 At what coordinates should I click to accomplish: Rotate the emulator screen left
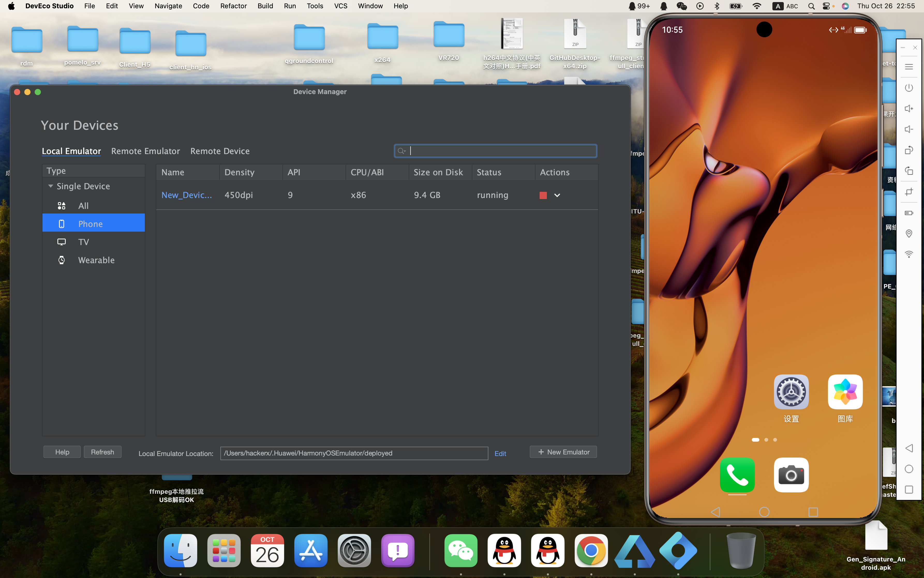pos(909,171)
